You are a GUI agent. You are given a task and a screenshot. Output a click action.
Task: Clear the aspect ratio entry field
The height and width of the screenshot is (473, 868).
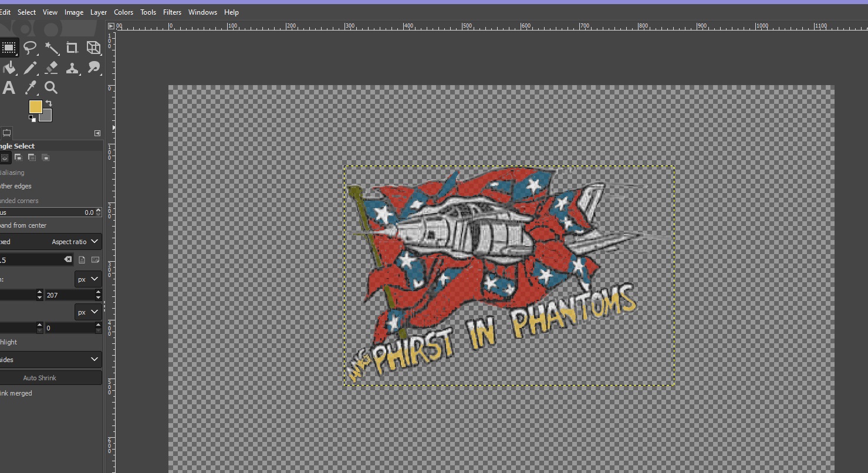(x=68, y=259)
